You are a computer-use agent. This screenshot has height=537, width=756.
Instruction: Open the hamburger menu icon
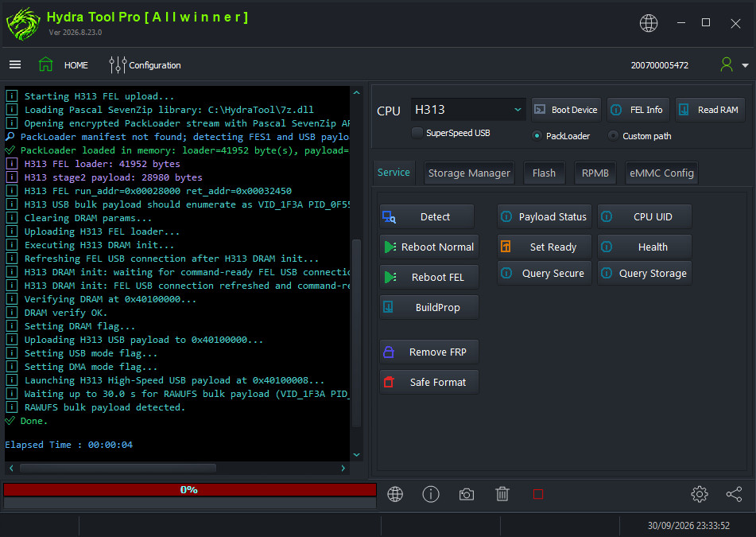(15, 64)
